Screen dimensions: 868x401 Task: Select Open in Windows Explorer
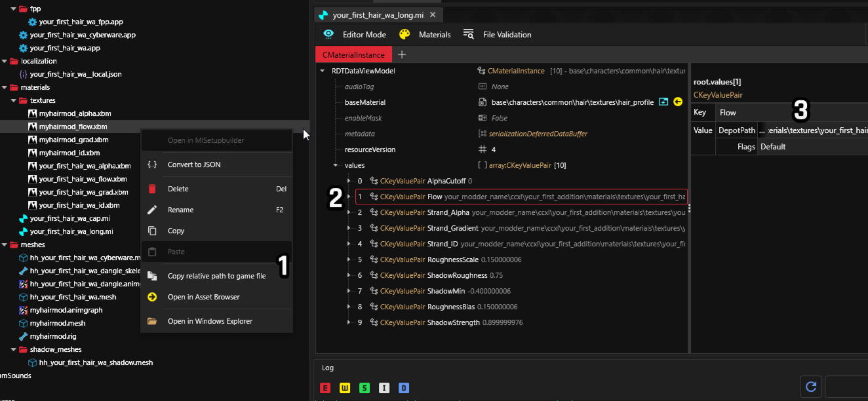[210, 321]
